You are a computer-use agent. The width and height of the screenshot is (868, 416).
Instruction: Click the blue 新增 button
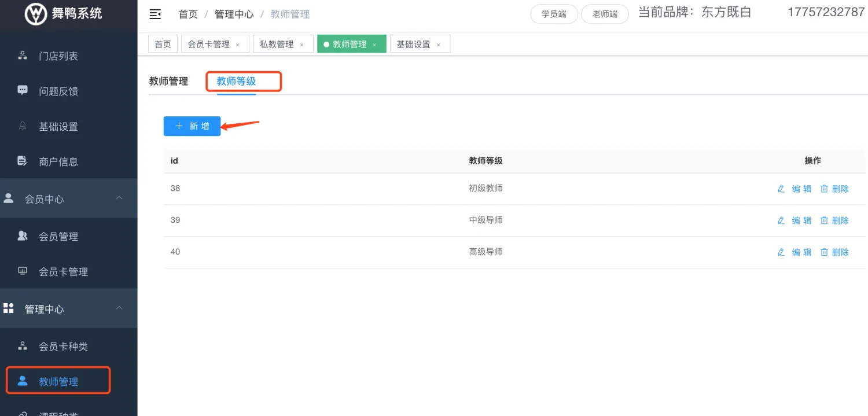(192, 126)
